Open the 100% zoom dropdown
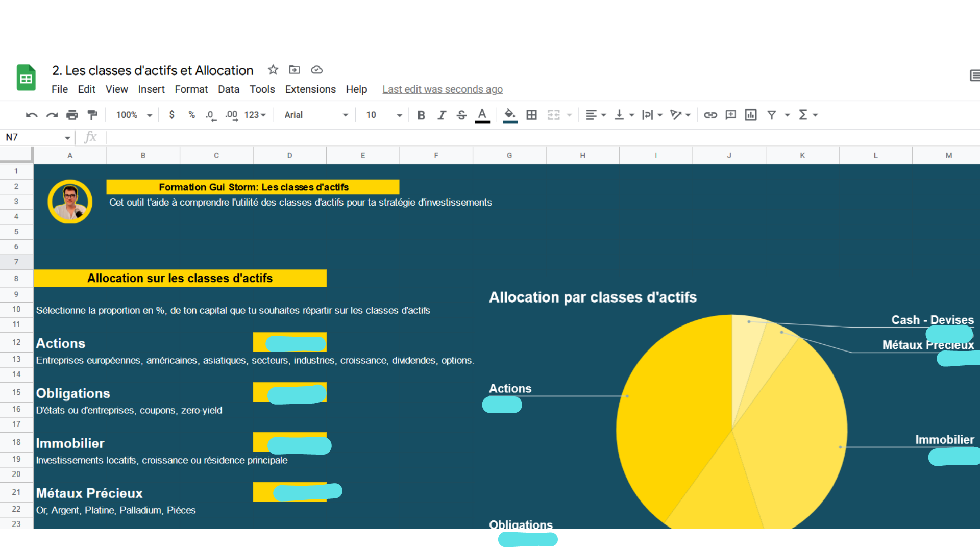Image resolution: width=980 pixels, height=551 pixels. [134, 115]
